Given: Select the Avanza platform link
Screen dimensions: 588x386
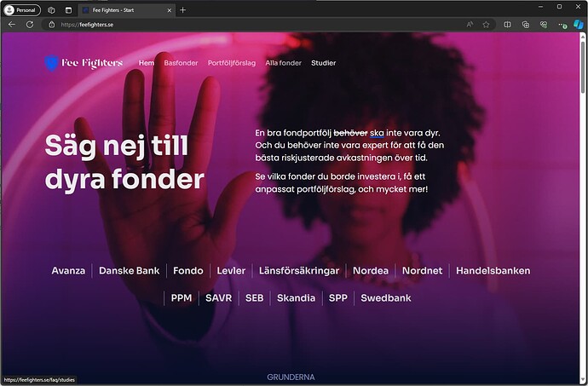Looking at the screenshot, I should pyautogui.click(x=68, y=270).
